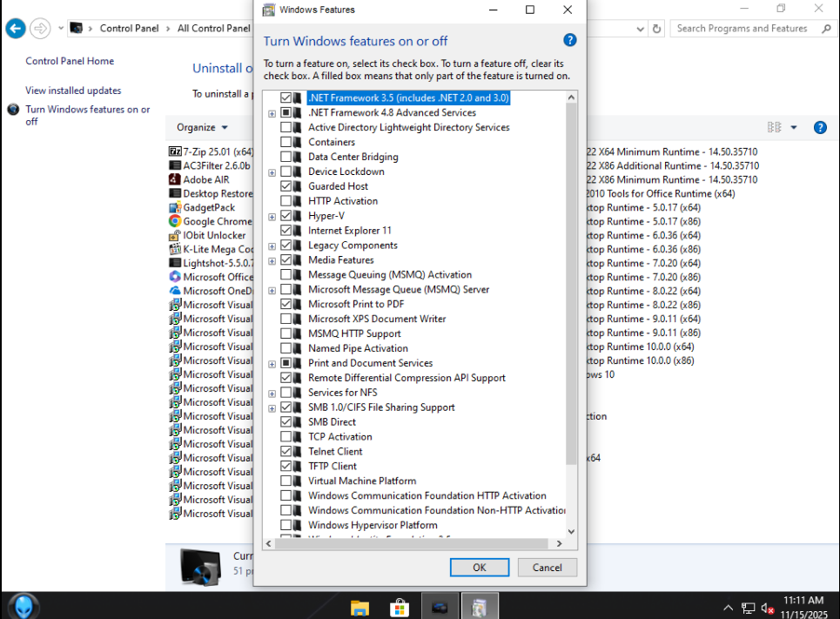
Task: Click the vertical scrollbar thumb in features list
Action: coord(571,284)
